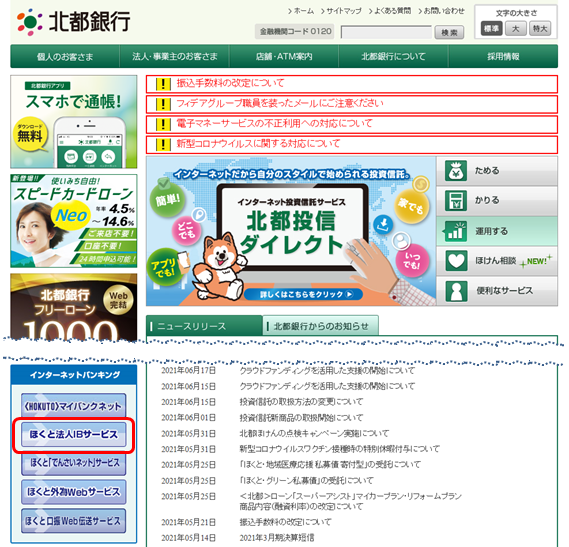
Task: Open 北都銀行について menu
Action: coord(393,57)
